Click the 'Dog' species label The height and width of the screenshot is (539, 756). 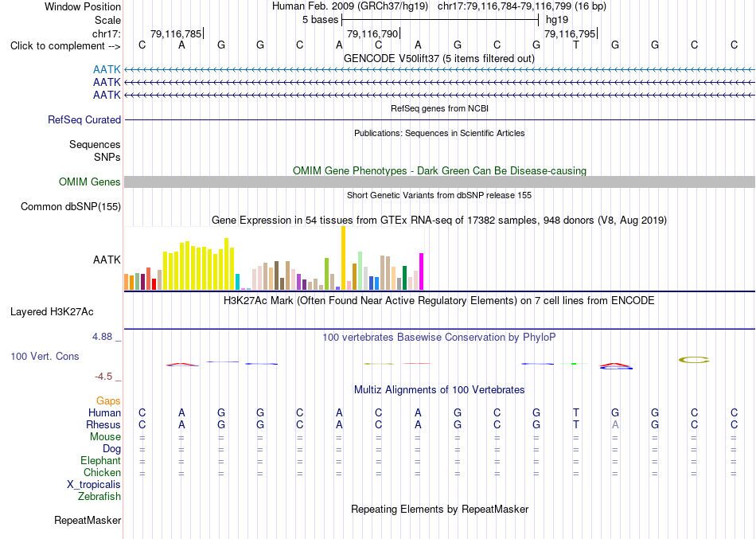111,449
